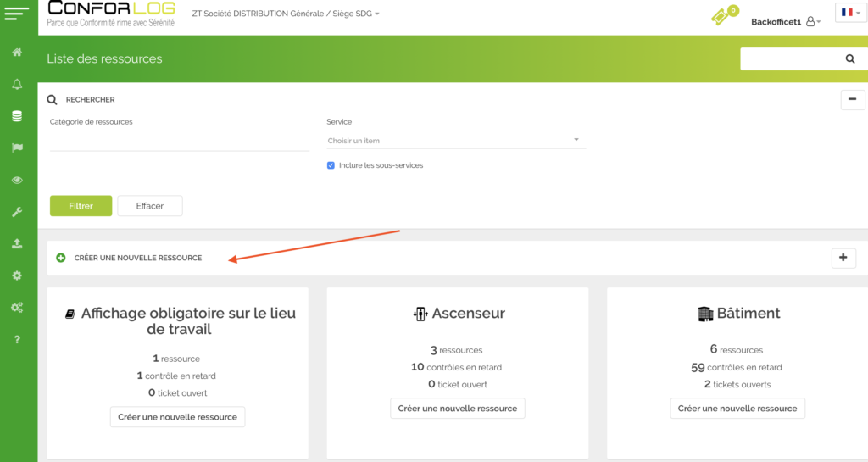Select the database stack sidebar icon
The height and width of the screenshot is (462, 868).
17,116
